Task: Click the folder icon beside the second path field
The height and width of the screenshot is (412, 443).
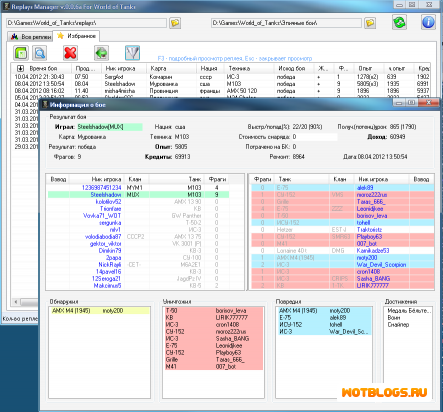Action: click(370, 23)
